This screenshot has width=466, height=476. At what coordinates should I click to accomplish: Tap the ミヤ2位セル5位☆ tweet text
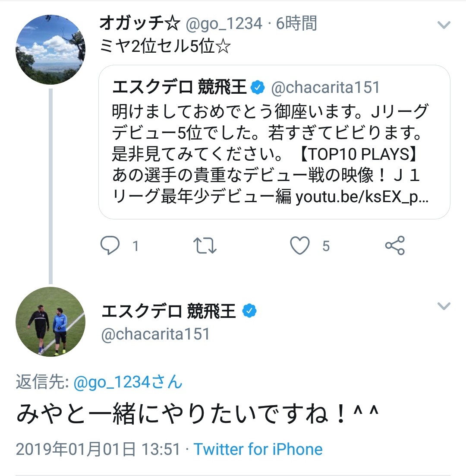[164, 47]
